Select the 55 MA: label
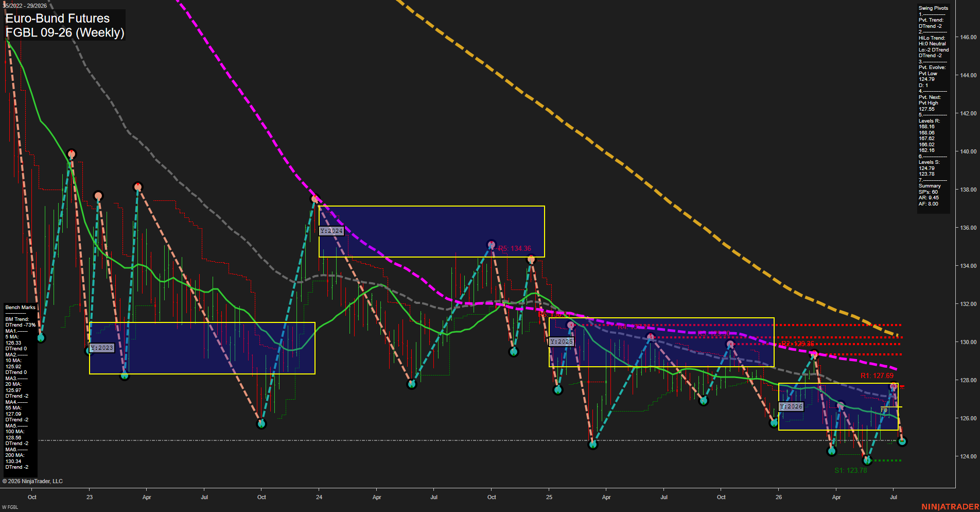The width and height of the screenshot is (980, 512). 13,408
